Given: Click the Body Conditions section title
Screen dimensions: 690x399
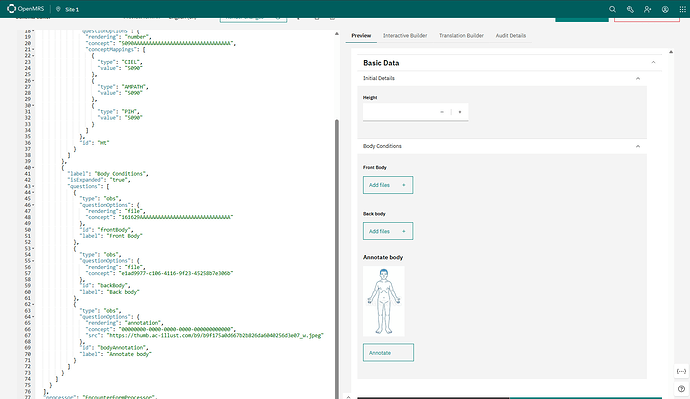Looking at the screenshot, I should (382, 146).
